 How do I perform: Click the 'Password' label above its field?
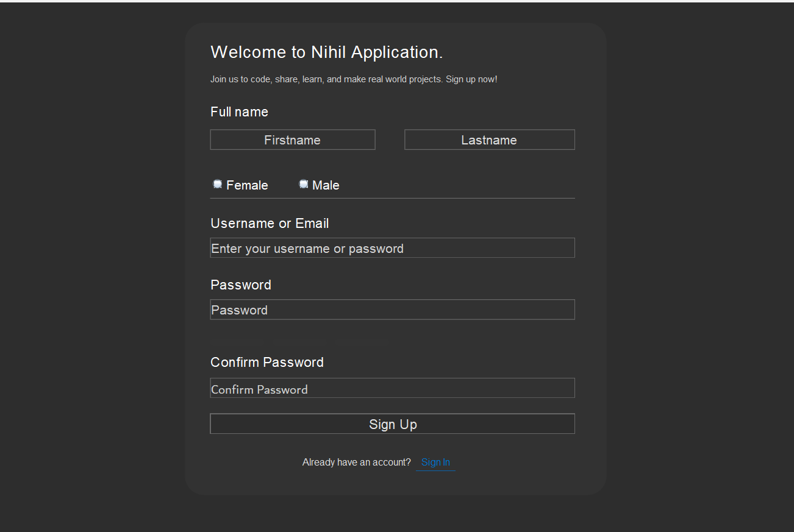(x=241, y=285)
